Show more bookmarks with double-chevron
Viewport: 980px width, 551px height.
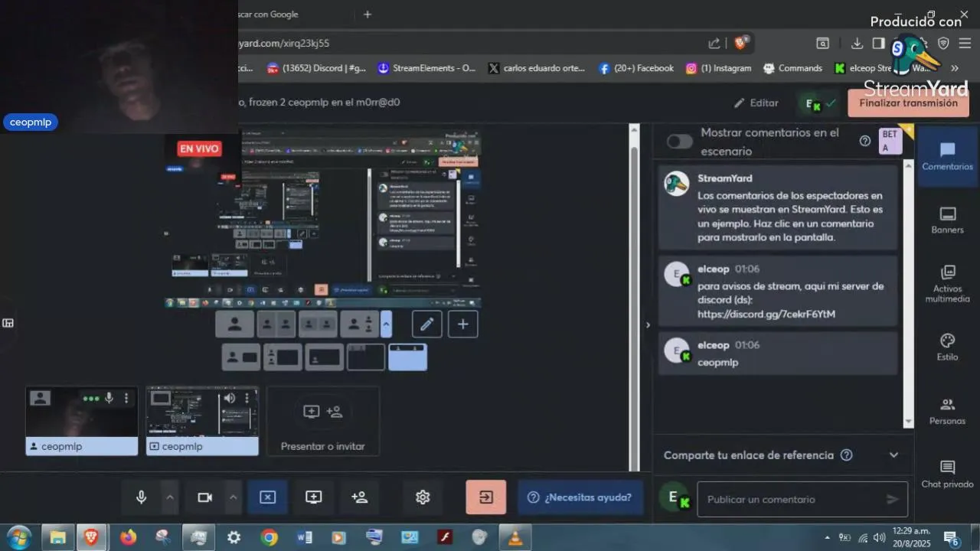tap(954, 68)
